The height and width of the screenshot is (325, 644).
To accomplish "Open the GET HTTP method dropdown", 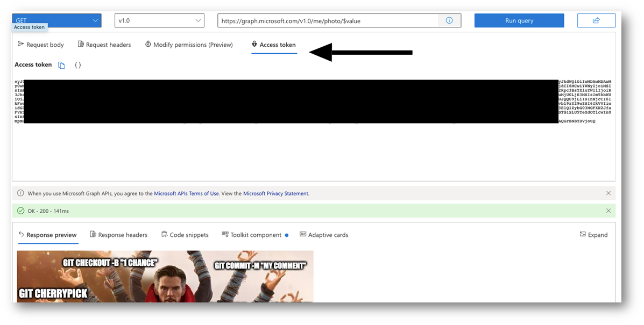I will (x=56, y=20).
